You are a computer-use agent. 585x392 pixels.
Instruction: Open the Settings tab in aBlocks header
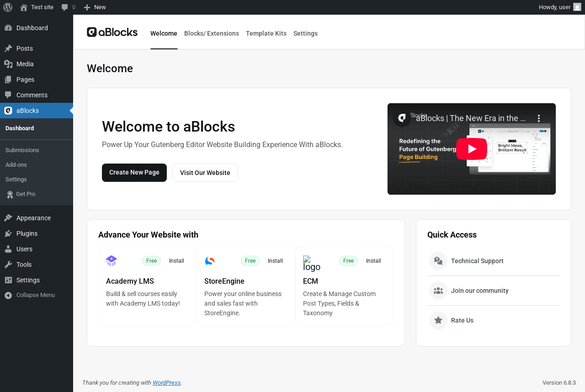(305, 33)
